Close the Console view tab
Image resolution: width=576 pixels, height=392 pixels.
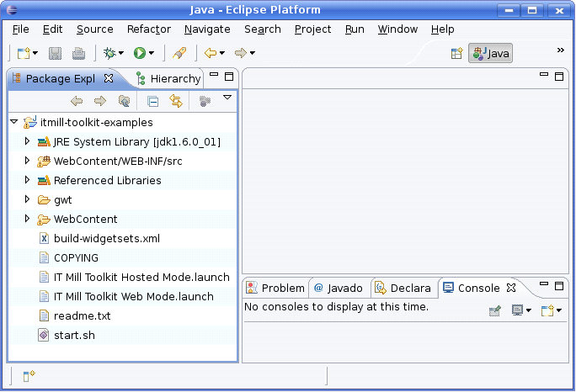[511, 288]
